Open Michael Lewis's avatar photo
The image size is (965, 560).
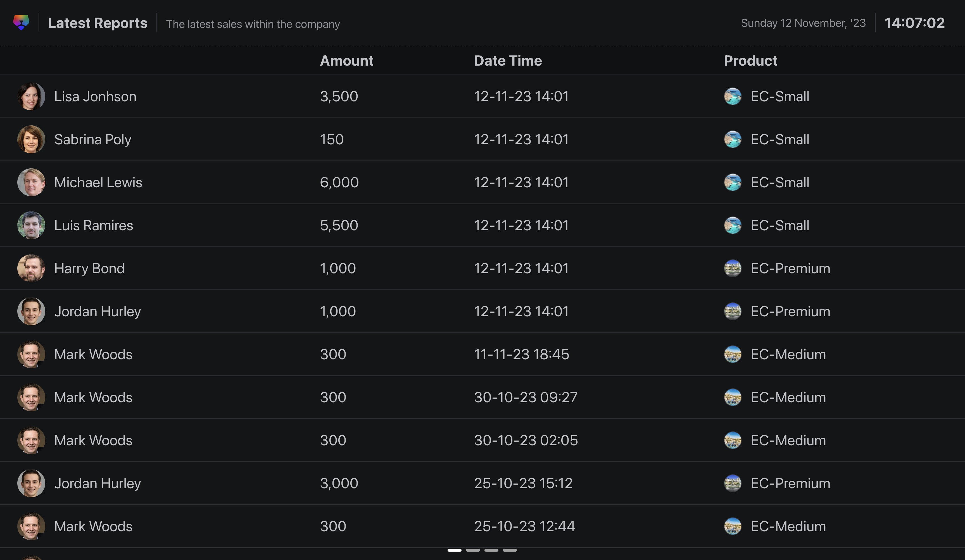click(x=31, y=183)
